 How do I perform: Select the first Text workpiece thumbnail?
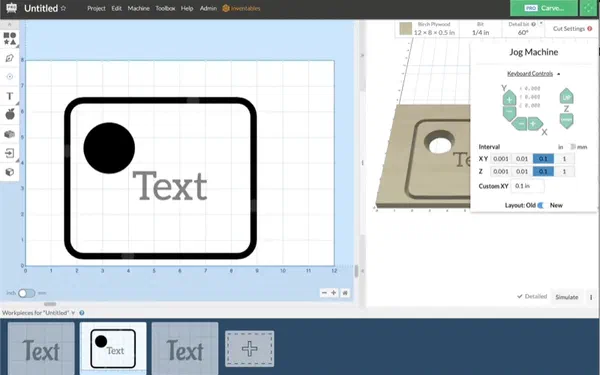point(41,348)
